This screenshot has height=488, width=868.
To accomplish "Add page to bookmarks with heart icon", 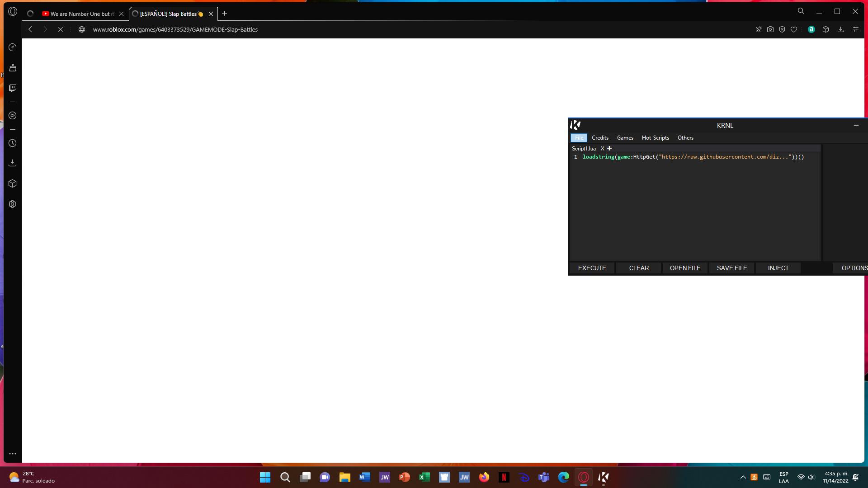I will (794, 29).
